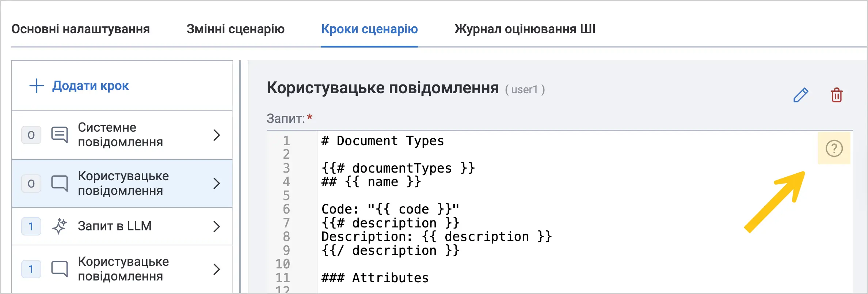Click line number 10 in editor gutter
The width and height of the screenshot is (868, 294).
(283, 264)
